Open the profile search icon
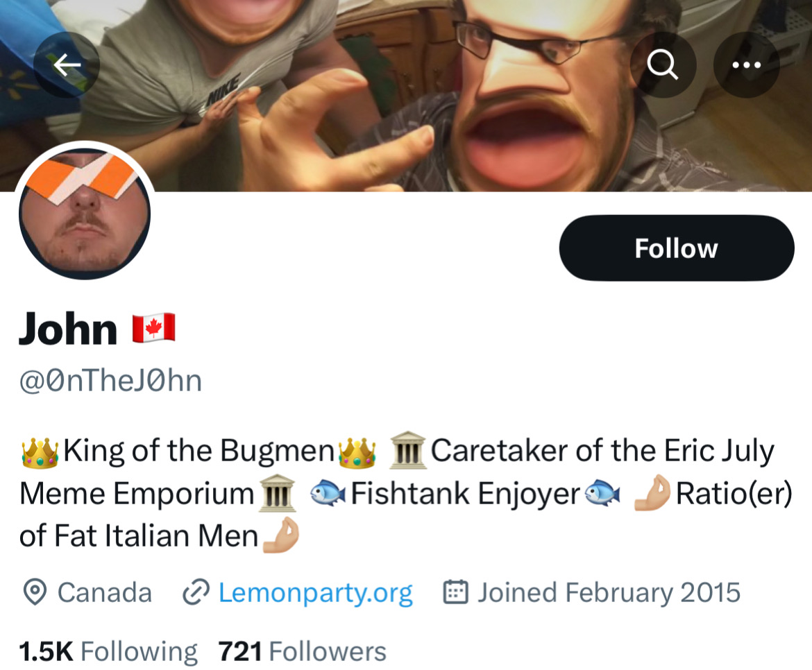 pyautogui.click(x=663, y=65)
